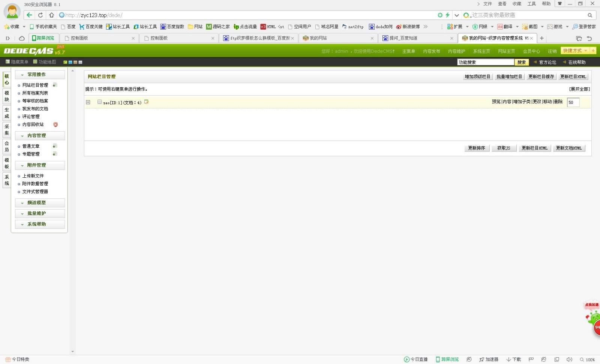This screenshot has width=600, height=364.
Task: Switch to the 会员 side tab
Action: coord(7,147)
